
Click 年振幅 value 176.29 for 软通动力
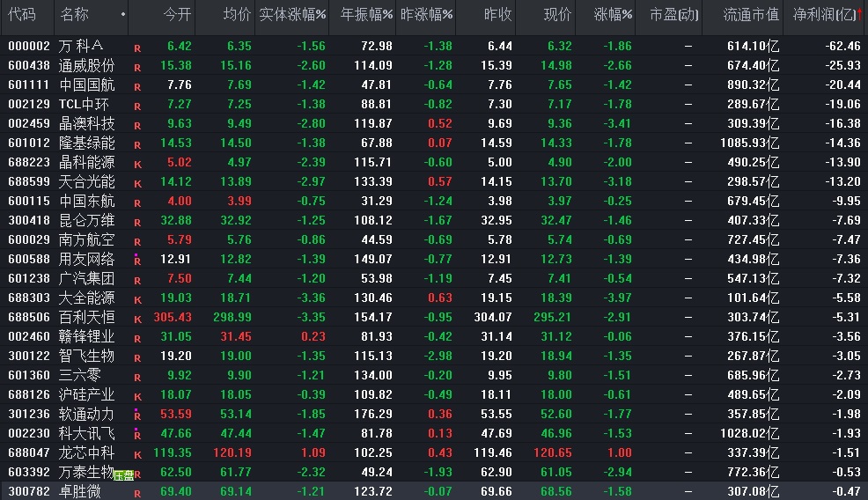(373, 415)
